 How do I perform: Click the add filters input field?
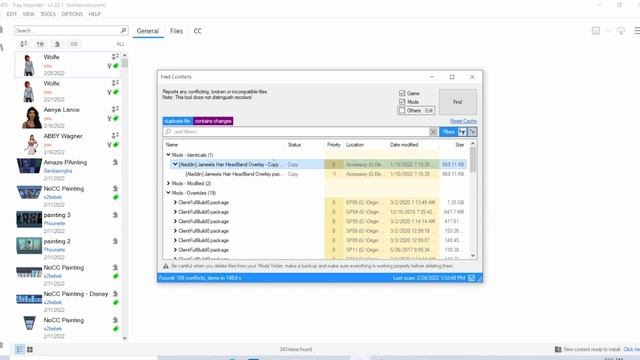pyautogui.click(x=300, y=132)
